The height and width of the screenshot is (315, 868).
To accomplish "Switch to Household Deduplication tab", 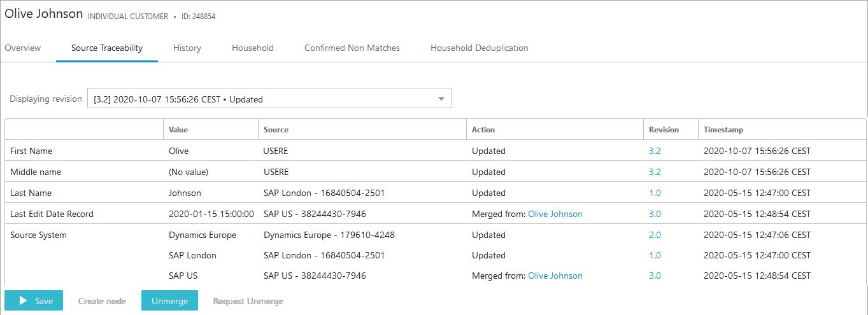I will pos(480,48).
